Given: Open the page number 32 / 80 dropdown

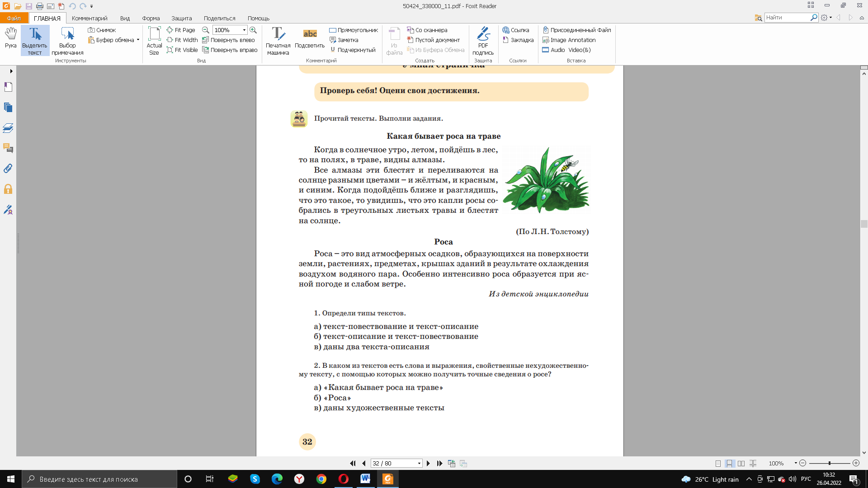Looking at the screenshot, I should pos(419,464).
